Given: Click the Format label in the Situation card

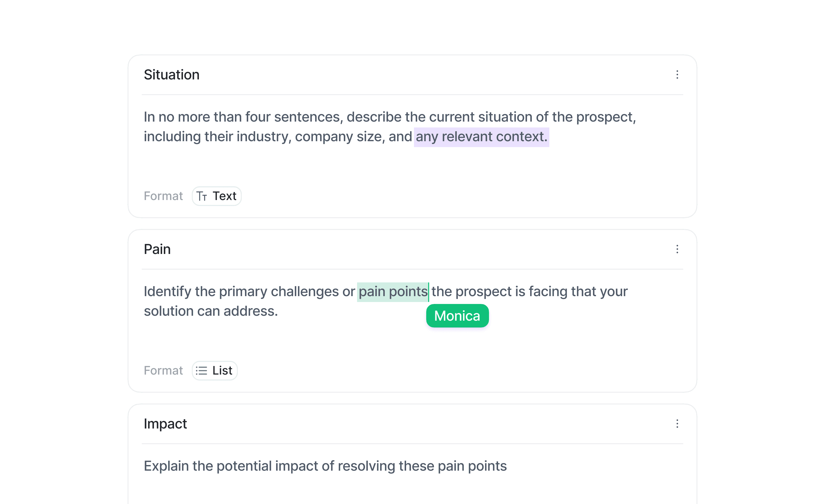Looking at the screenshot, I should (x=163, y=196).
